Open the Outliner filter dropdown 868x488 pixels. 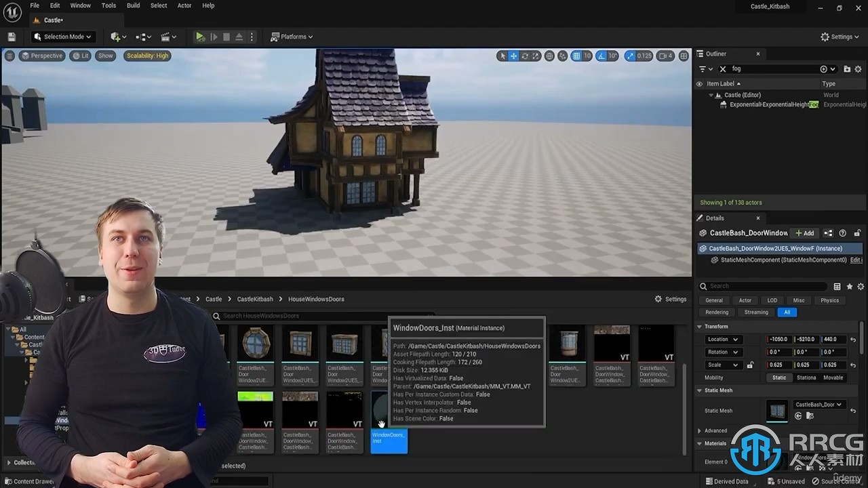[706, 69]
